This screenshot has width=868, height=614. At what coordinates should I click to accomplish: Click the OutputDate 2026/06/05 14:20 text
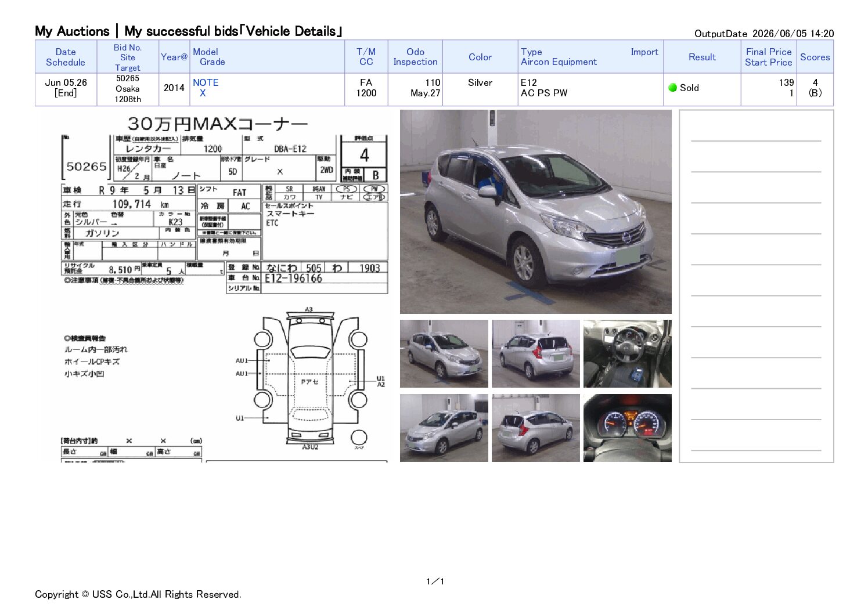click(764, 34)
